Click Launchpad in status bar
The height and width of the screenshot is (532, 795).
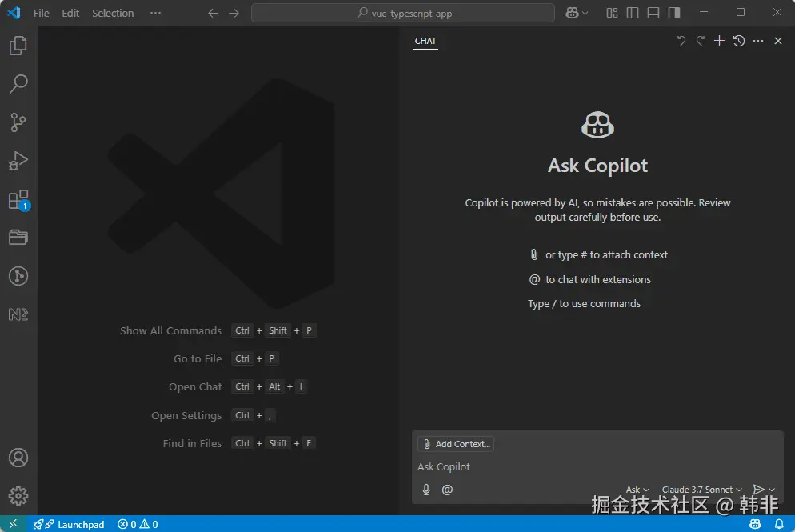[x=69, y=524]
